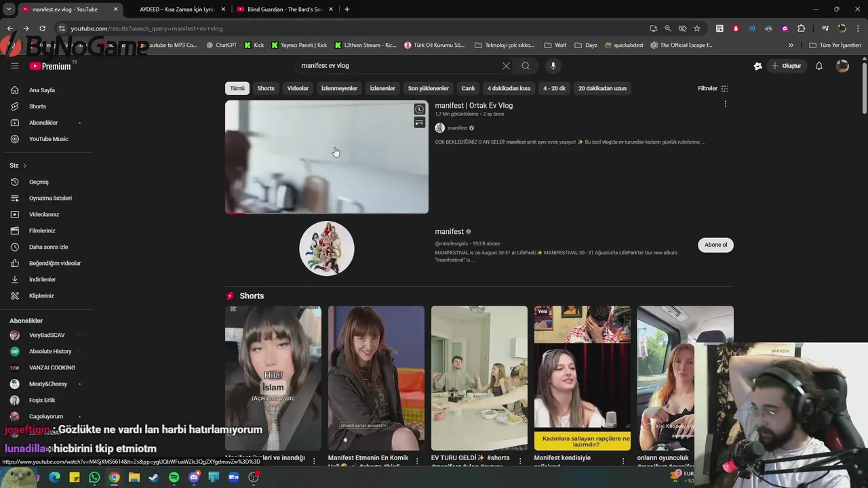
Task: Open the three-dot menu of Ortak Ev Vlog
Action: (725, 104)
